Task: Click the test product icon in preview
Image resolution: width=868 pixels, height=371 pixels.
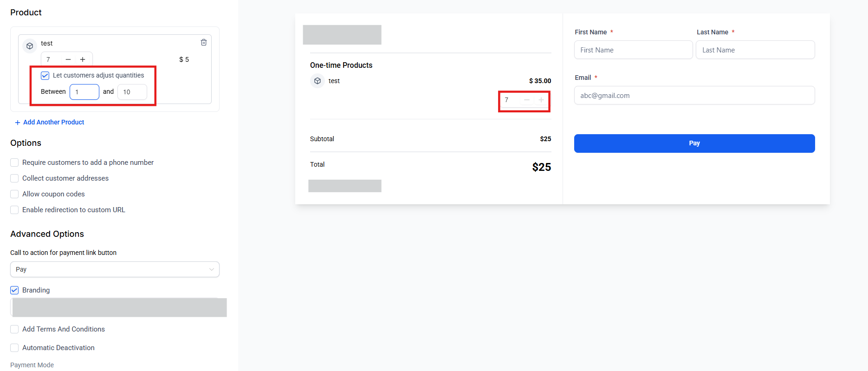Action: 317,81
